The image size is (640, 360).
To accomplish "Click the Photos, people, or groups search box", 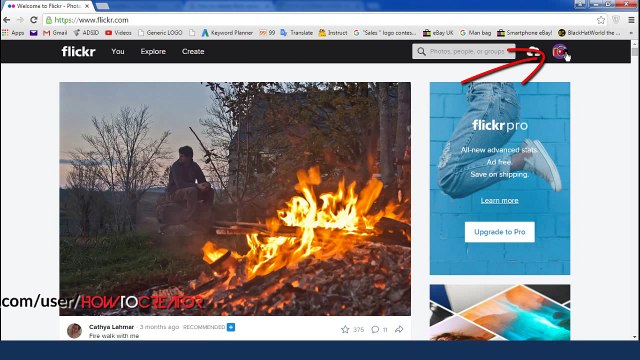I will tap(464, 51).
